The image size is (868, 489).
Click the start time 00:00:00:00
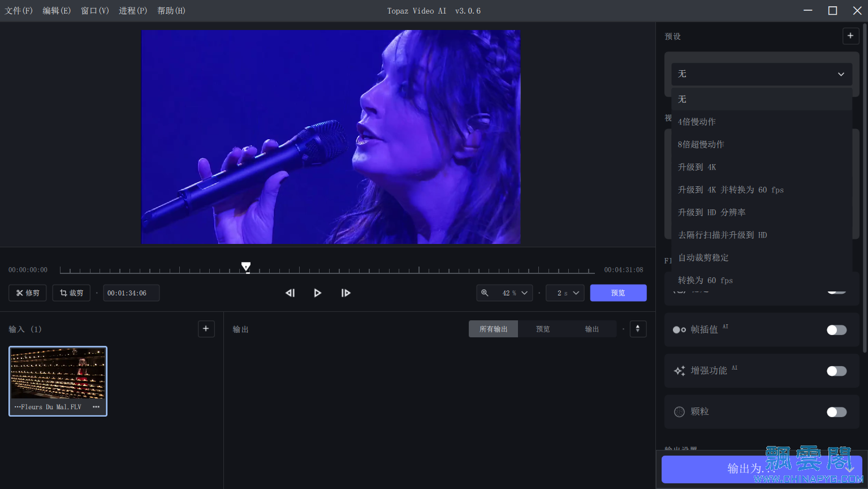(28, 270)
